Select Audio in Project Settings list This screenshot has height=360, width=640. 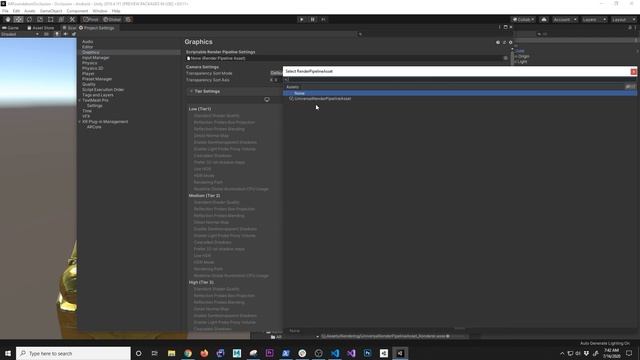point(88,42)
